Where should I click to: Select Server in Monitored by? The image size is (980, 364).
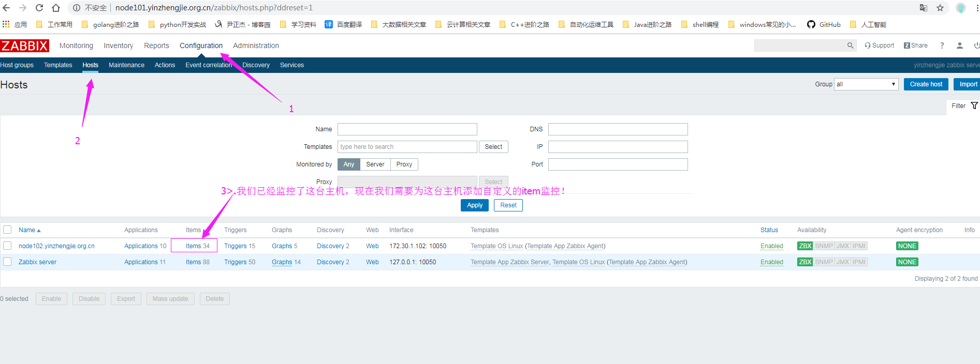coord(375,164)
